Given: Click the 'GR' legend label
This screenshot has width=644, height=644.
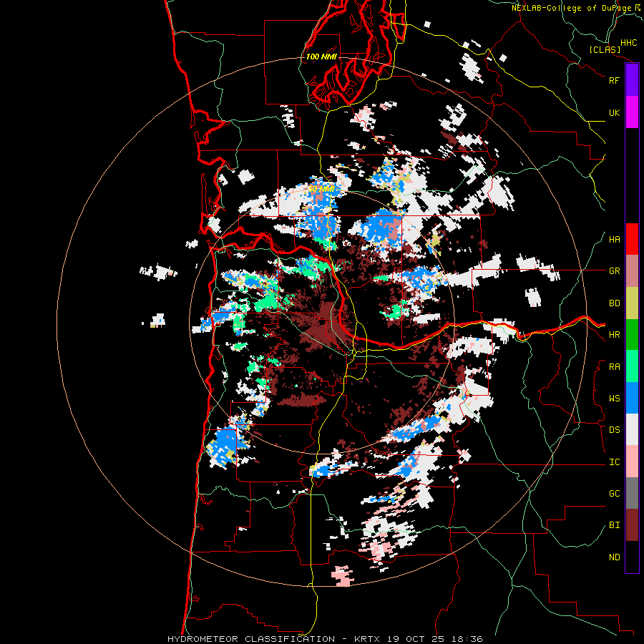Looking at the screenshot, I should click(x=614, y=271).
